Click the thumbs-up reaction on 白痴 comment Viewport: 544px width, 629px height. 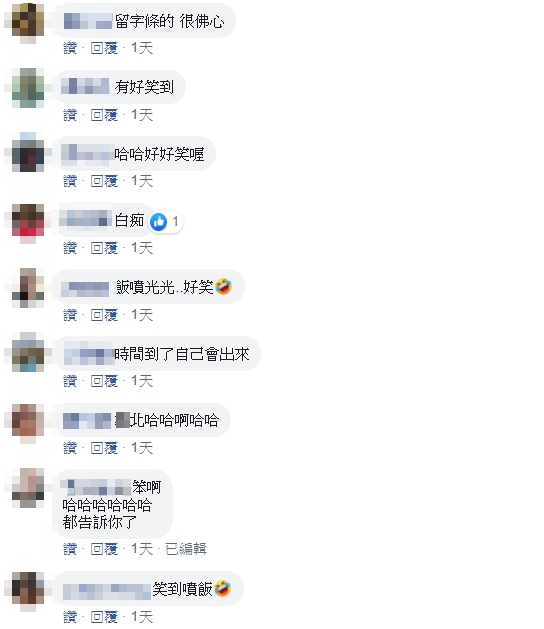(x=158, y=222)
